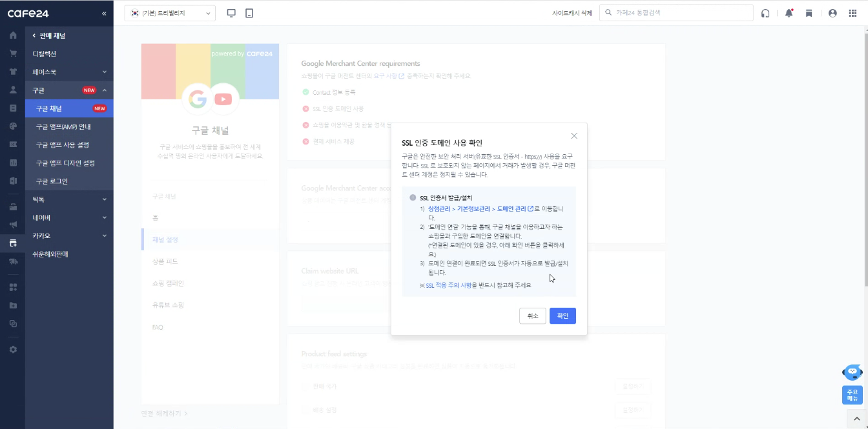The height and width of the screenshot is (429, 868).
Task: Open the headset support icon
Action: click(765, 13)
